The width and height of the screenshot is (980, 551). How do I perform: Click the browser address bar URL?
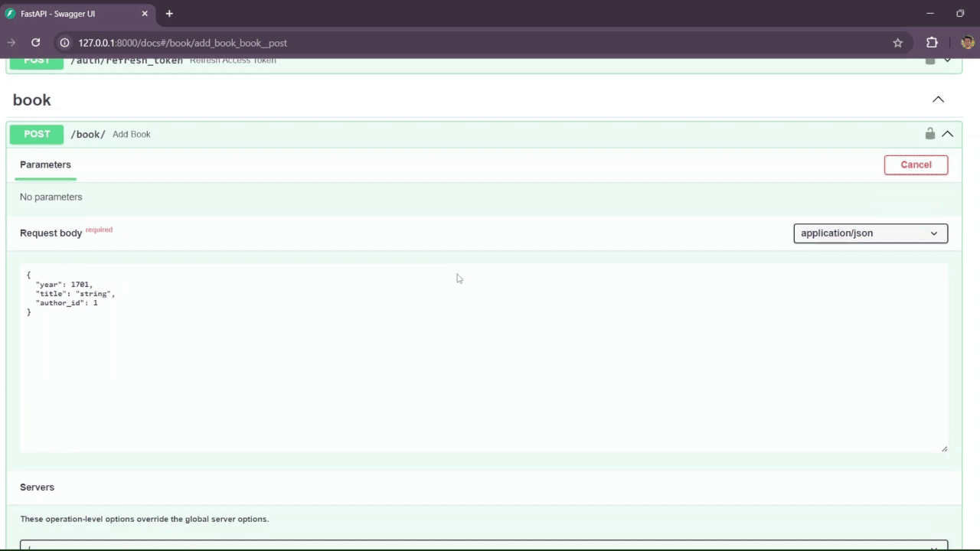point(182,43)
